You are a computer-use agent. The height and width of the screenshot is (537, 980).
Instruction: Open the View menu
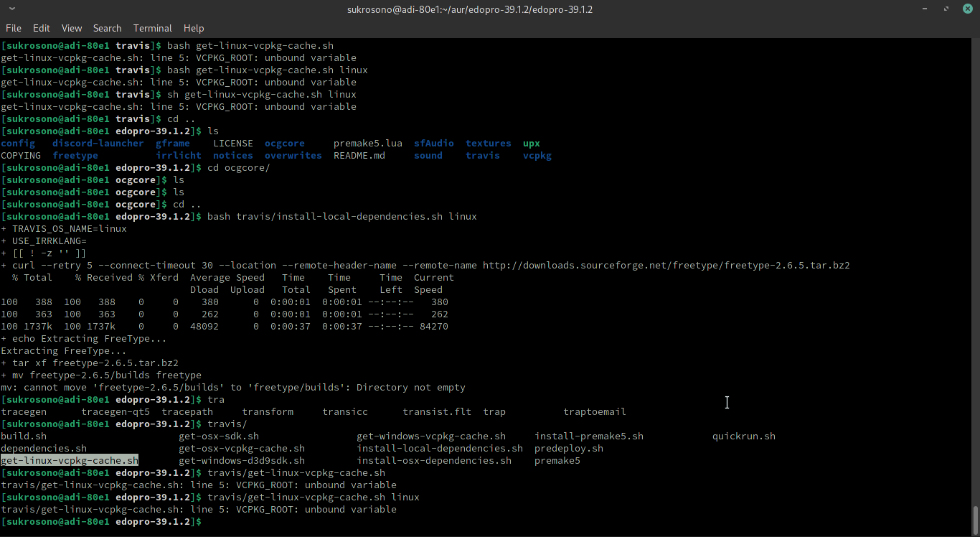click(71, 28)
